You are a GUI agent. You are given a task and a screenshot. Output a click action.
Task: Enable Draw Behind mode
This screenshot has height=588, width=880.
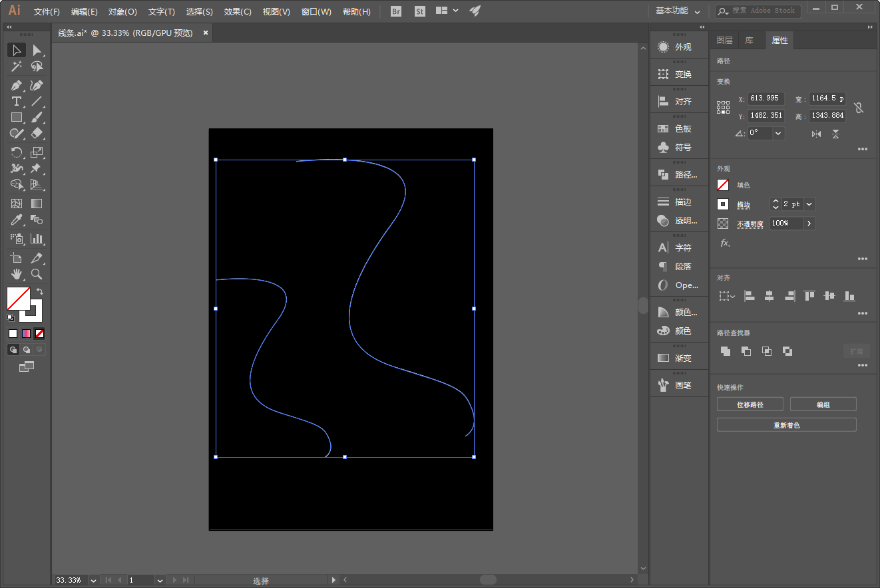click(x=27, y=349)
